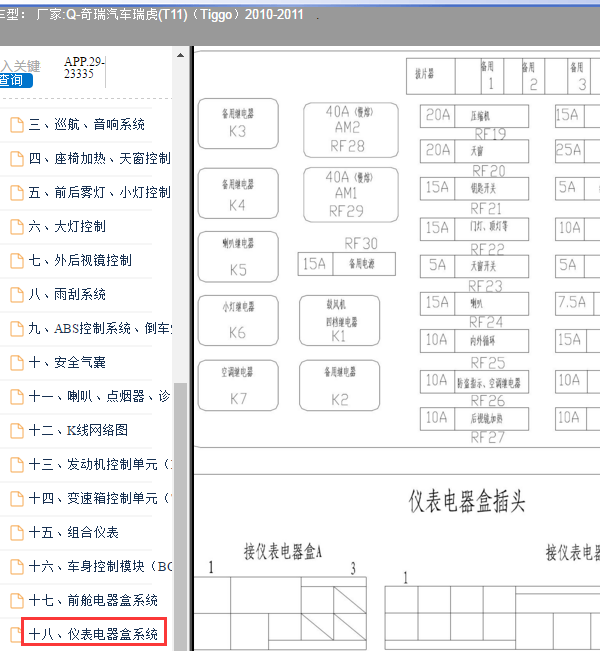The width and height of the screenshot is (600, 651).
Task: Open the 三、巡航、音响系统 entry
Action: 86,124
